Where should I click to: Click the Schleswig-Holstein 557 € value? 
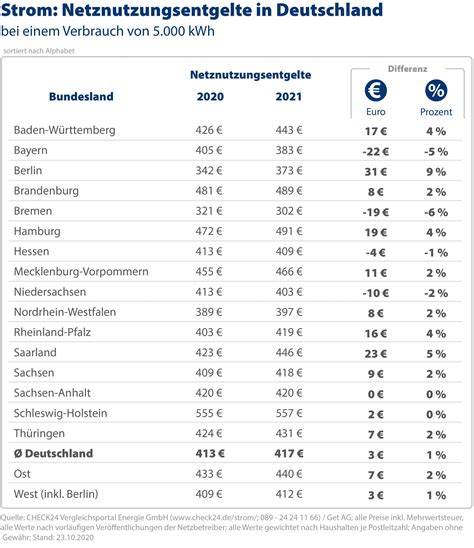pos(289,413)
